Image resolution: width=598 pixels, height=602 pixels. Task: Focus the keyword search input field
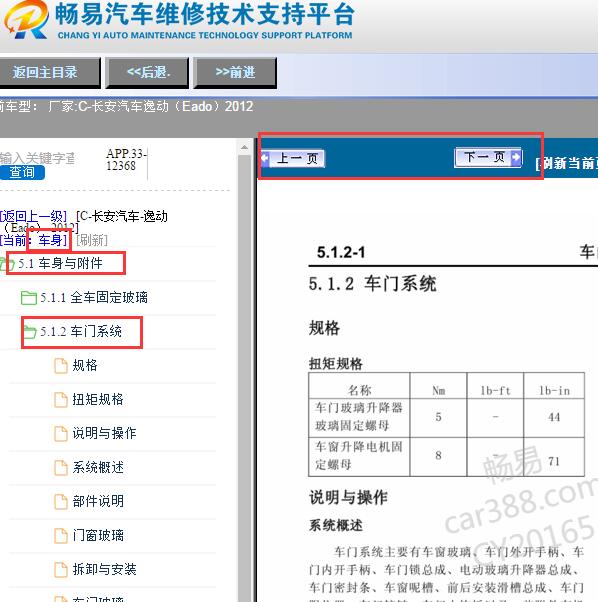(37, 158)
